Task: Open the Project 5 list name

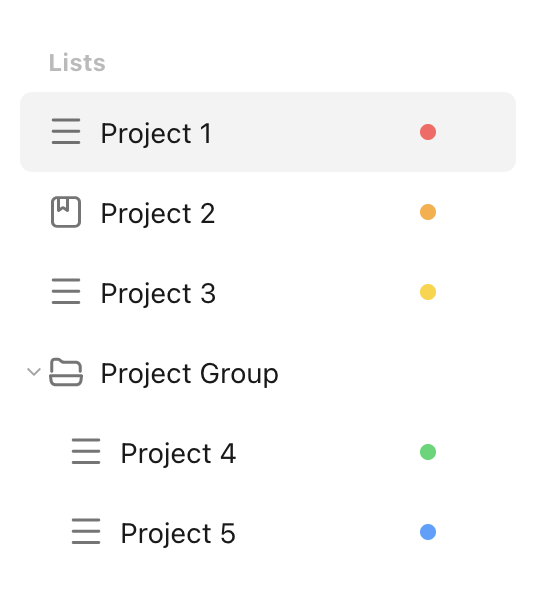Action: tap(178, 534)
